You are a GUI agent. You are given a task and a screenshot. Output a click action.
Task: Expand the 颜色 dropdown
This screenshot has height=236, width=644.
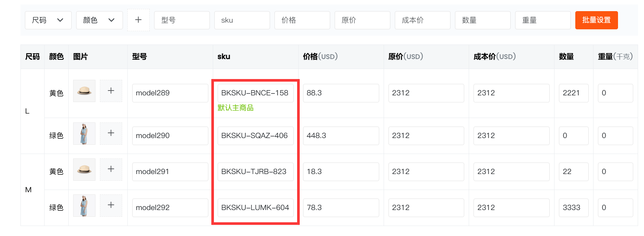pyautogui.click(x=99, y=20)
